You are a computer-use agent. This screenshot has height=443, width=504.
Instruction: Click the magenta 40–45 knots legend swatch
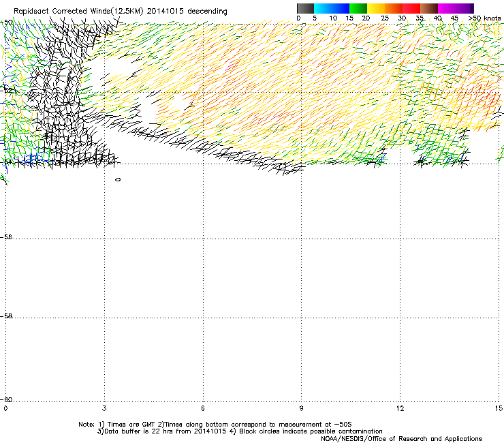pos(447,8)
